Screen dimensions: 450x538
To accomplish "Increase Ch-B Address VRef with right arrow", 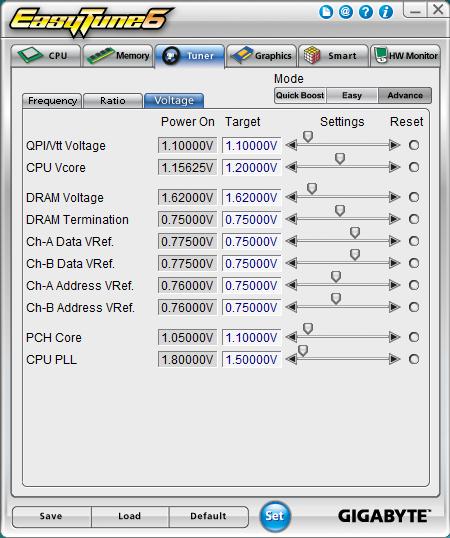I will click(395, 307).
